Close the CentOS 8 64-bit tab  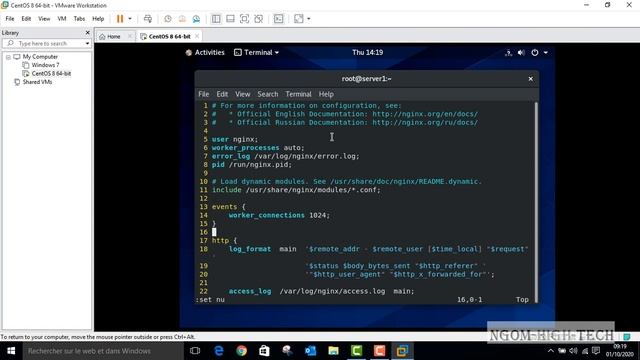tap(197, 36)
